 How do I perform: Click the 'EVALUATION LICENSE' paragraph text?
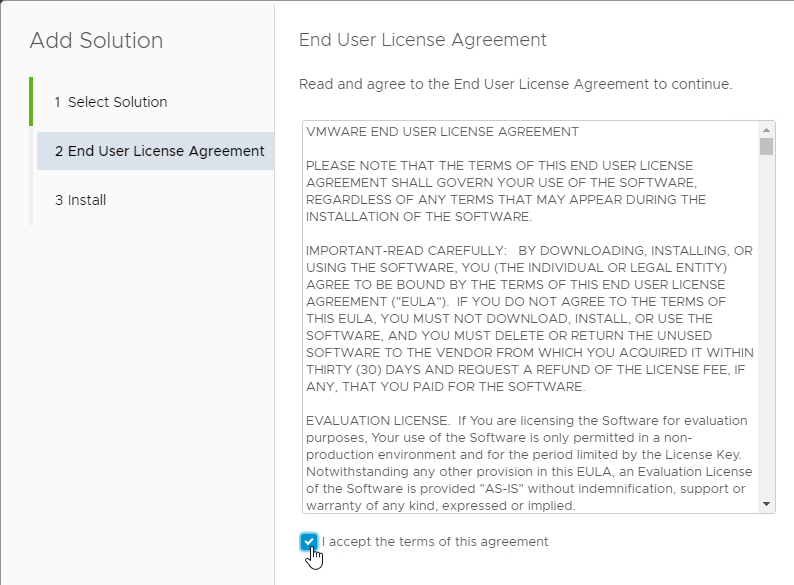coord(529,463)
